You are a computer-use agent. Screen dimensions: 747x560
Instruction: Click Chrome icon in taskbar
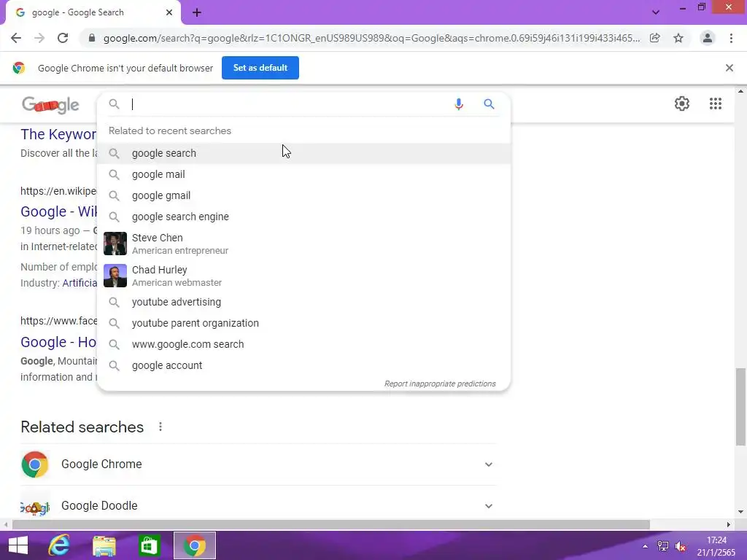coord(194,545)
